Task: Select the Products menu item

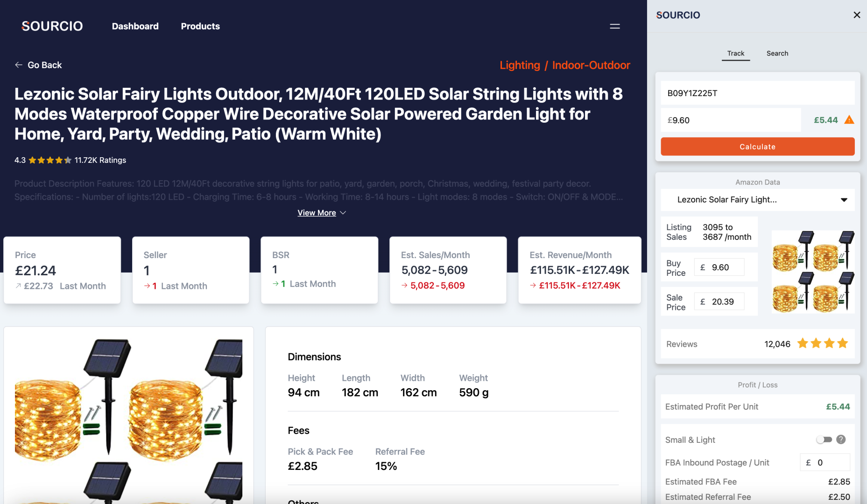Action: (x=200, y=26)
